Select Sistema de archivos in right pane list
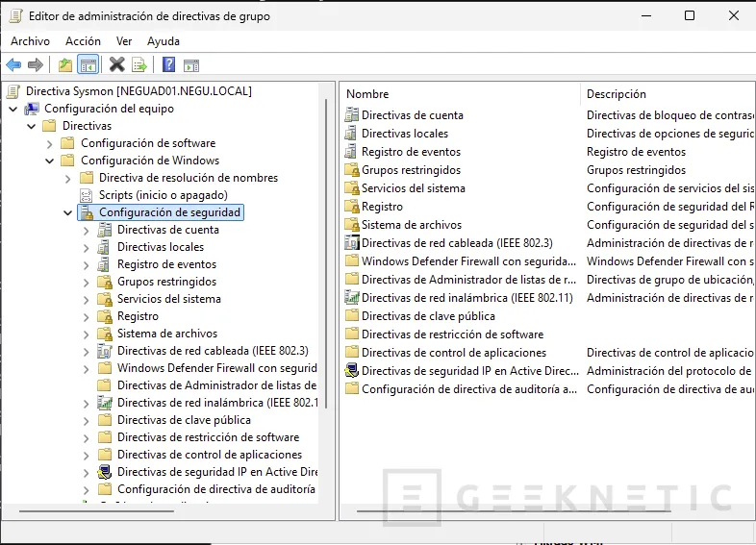 pyautogui.click(x=412, y=225)
